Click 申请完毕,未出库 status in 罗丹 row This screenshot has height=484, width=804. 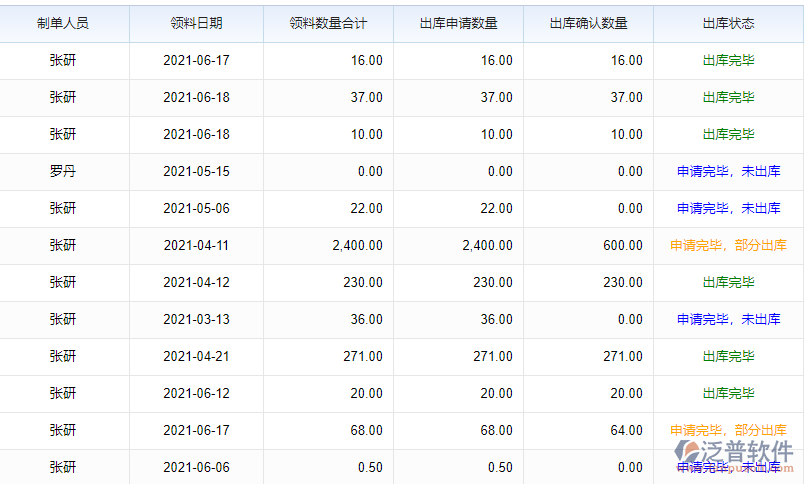729,171
